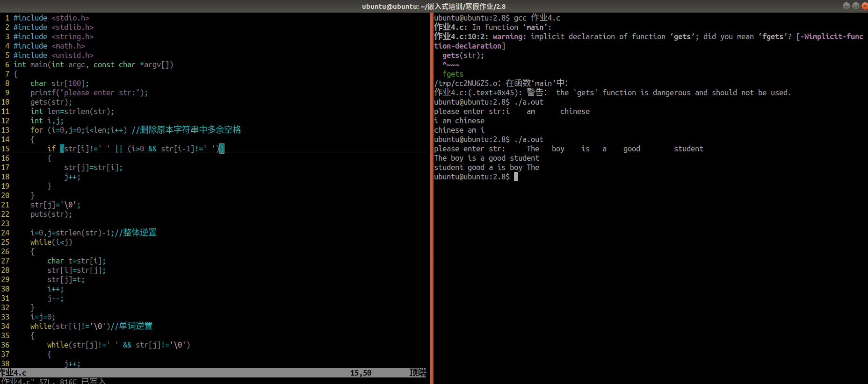This screenshot has height=384, width=868.
Task: Click the vim status bar filename '作业4.c'
Action: coord(13,373)
